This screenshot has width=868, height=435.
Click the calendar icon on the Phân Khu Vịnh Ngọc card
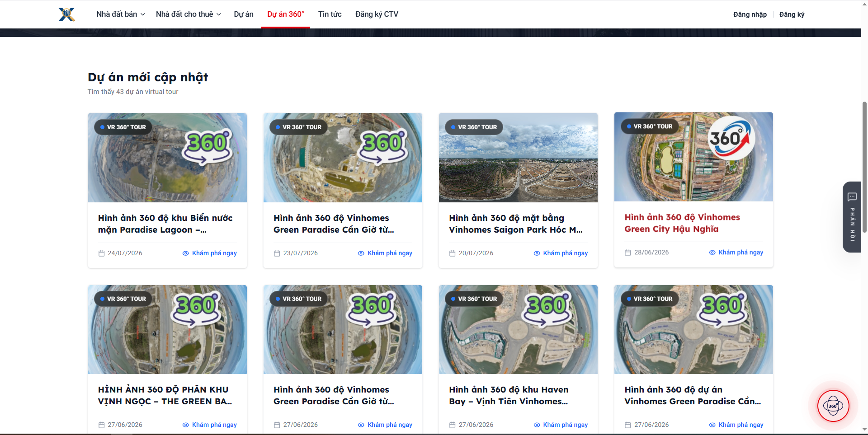pos(102,425)
